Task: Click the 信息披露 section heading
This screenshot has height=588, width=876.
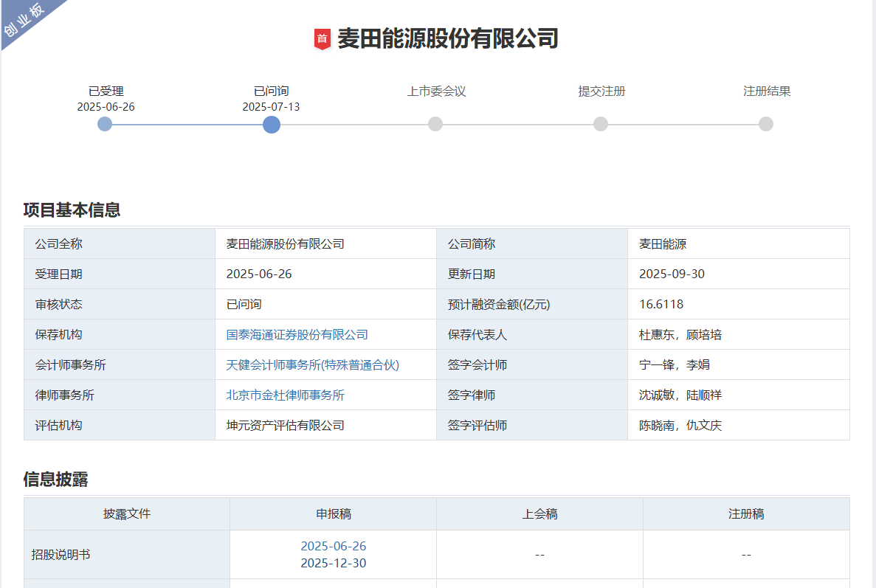Action: [56, 479]
